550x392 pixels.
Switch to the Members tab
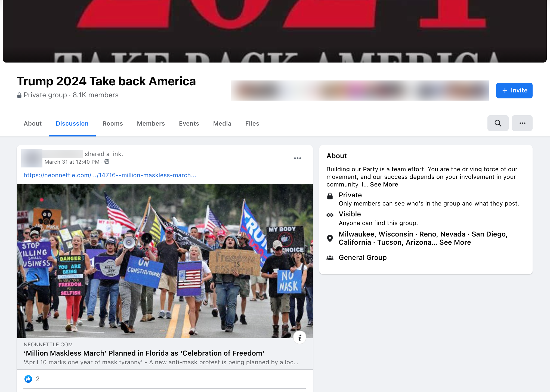(151, 123)
